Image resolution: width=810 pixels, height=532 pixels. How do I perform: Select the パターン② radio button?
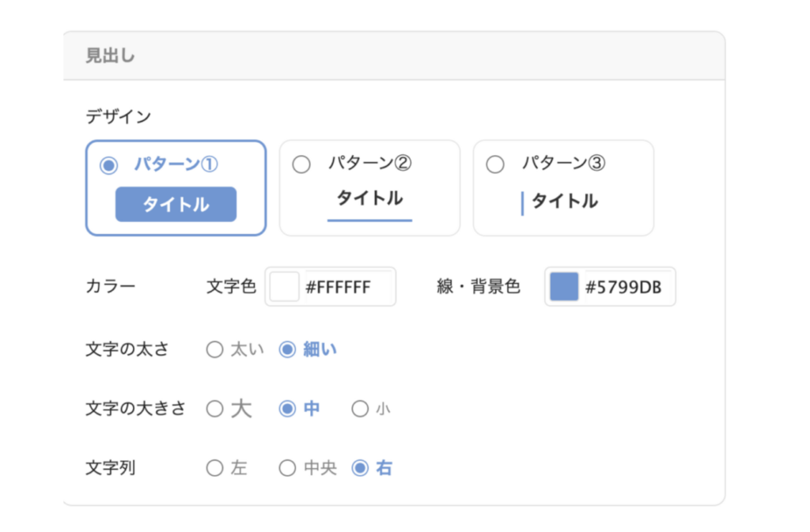pos(301,164)
